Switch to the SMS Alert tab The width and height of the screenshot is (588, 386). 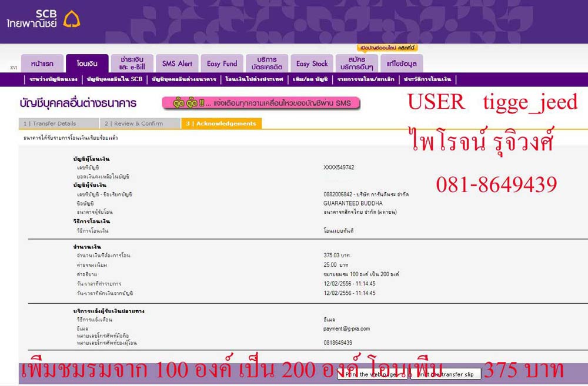coord(177,63)
